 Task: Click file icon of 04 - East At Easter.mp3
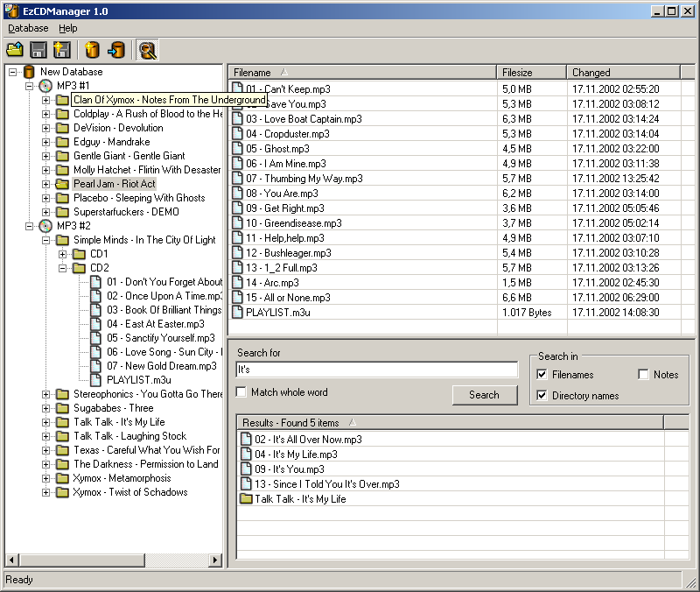(x=95, y=324)
